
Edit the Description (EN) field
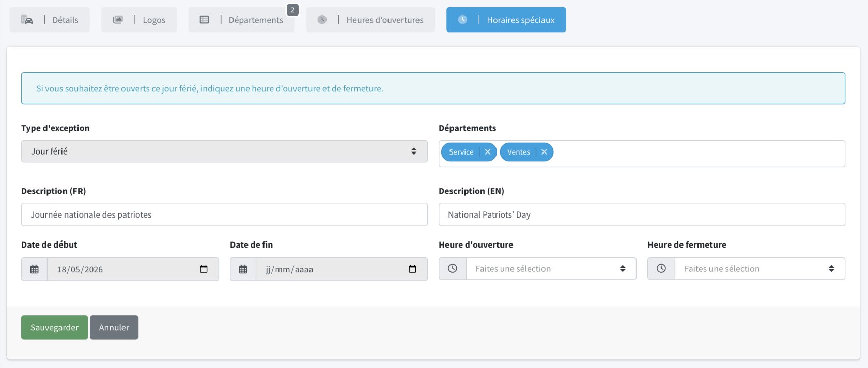(642, 214)
